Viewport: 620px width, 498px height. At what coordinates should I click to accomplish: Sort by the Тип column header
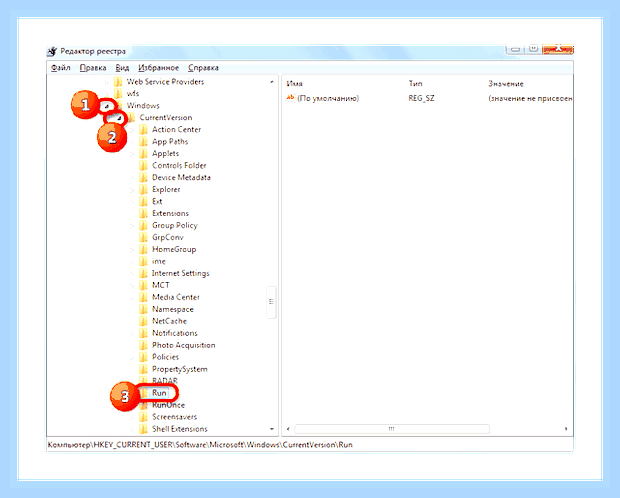coord(415,83)
